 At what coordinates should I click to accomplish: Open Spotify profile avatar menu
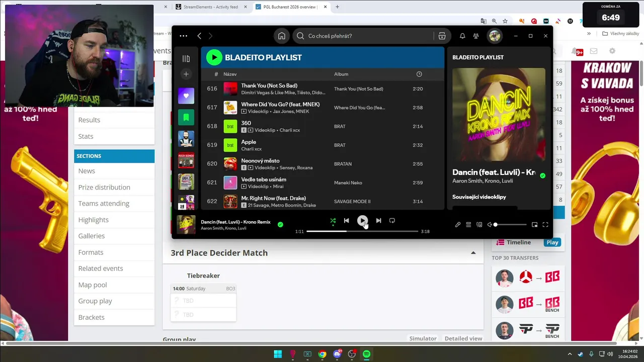tap(495, 36)
